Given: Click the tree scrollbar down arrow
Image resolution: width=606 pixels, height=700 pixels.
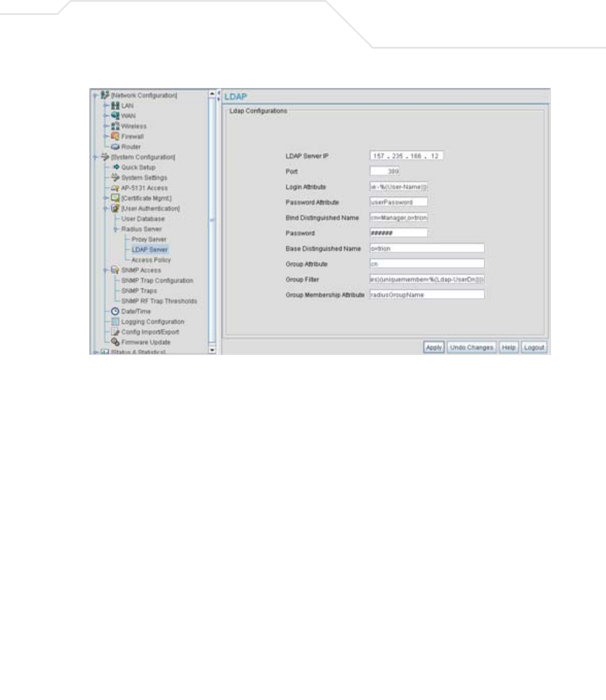Looking at the screenshot, I should click(212, 350).
